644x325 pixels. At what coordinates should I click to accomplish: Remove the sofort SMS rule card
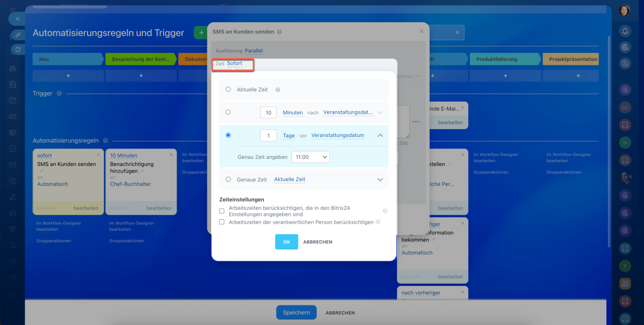pos(98,154)
